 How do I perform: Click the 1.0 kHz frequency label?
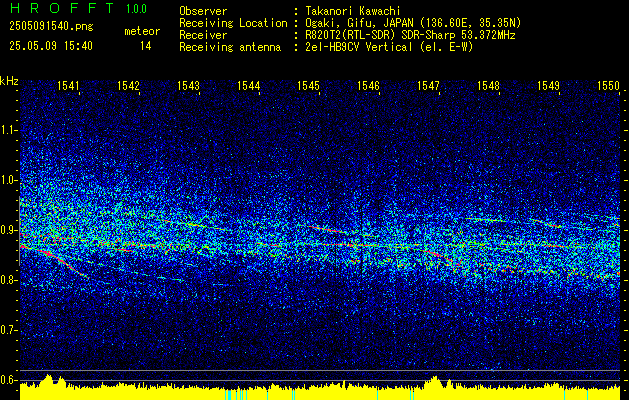pos(8,180)
